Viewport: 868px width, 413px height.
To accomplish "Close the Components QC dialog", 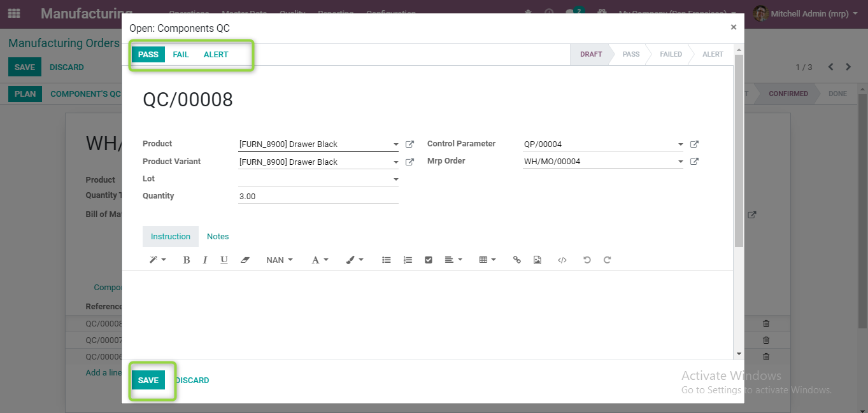I will point(734,27).
